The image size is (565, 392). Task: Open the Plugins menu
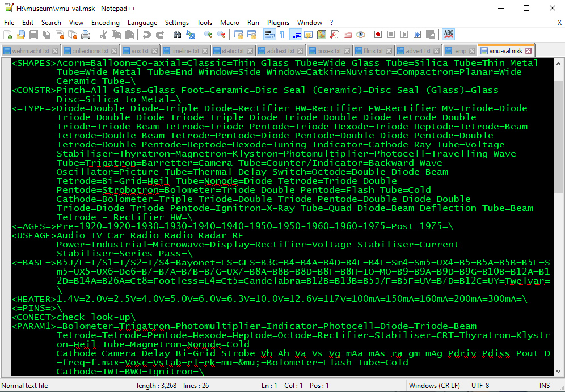[278, 23]
